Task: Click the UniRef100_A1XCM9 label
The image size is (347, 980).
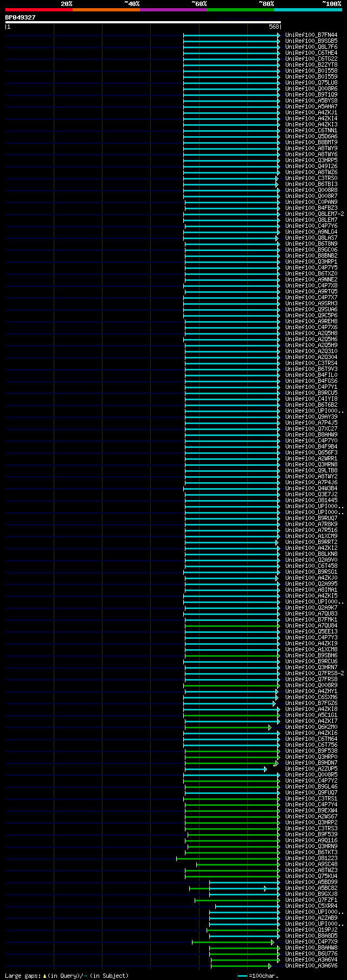Action: (311, 536)
